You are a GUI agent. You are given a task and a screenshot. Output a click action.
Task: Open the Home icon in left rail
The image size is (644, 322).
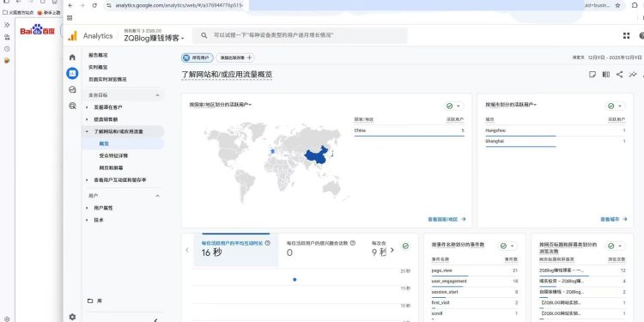tap(72, 57)
